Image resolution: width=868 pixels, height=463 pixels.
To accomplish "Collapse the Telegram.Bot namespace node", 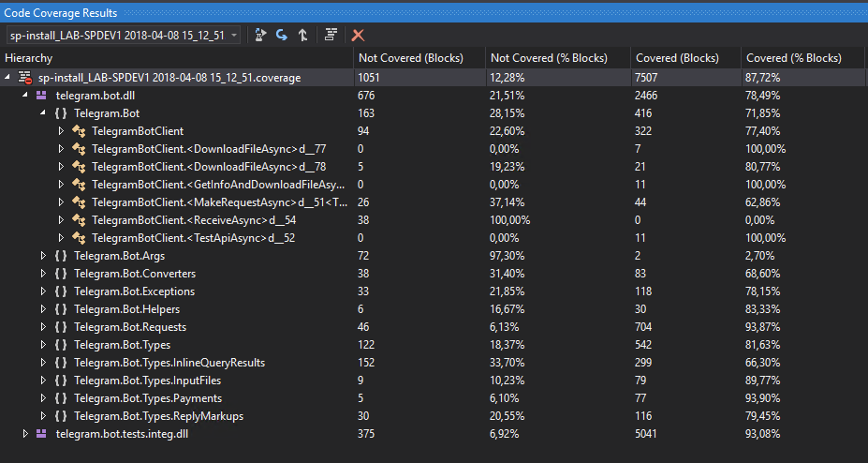I will click(43, 113).
